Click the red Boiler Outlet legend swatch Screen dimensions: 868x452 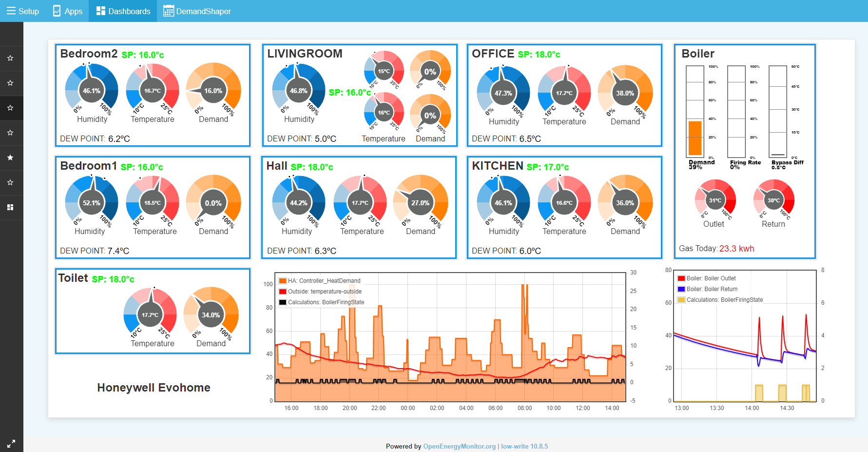point(681,278)
